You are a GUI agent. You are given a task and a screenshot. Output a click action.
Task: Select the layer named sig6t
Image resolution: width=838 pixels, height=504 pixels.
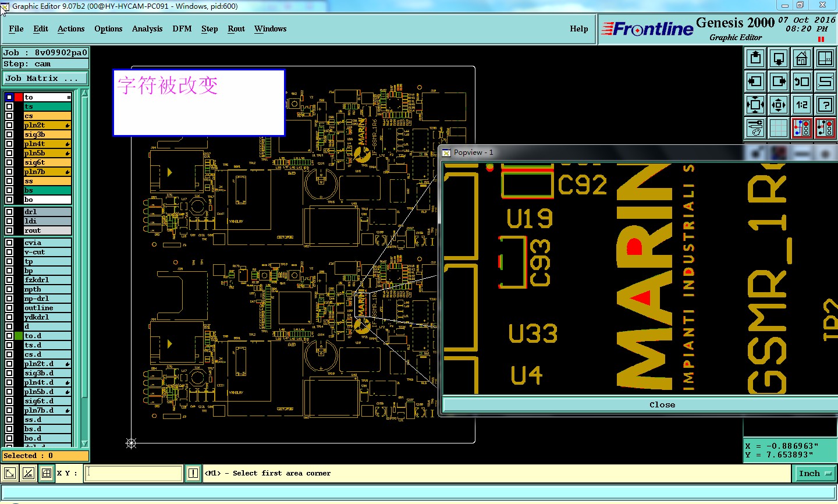click(x=47, y=162)
